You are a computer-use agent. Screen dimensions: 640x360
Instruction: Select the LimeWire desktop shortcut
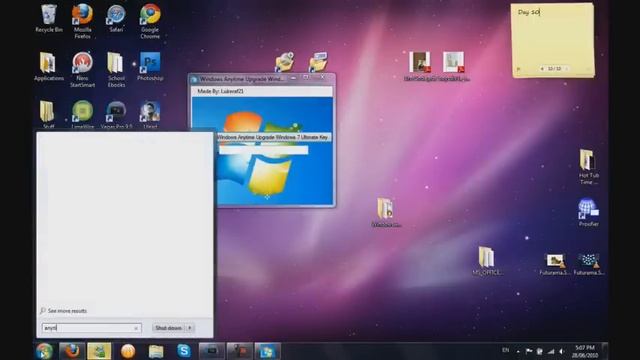[x=82, y=114]
